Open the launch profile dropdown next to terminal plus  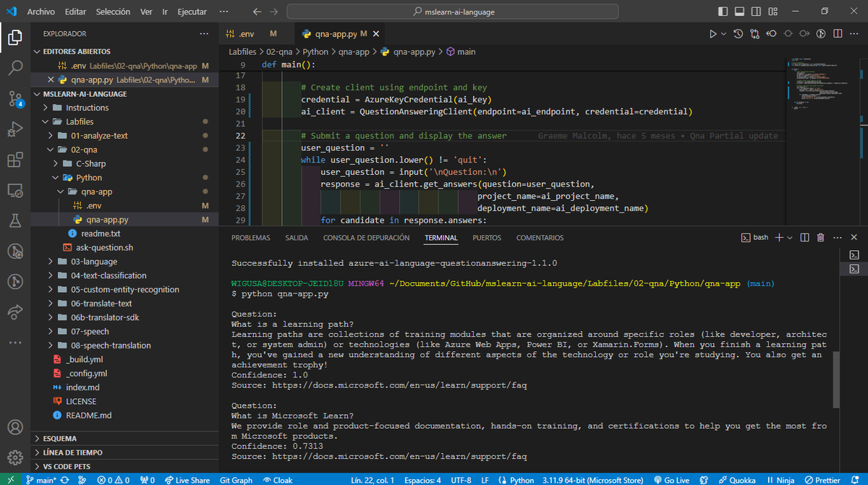pyautogui.click(x=789, y=237)
